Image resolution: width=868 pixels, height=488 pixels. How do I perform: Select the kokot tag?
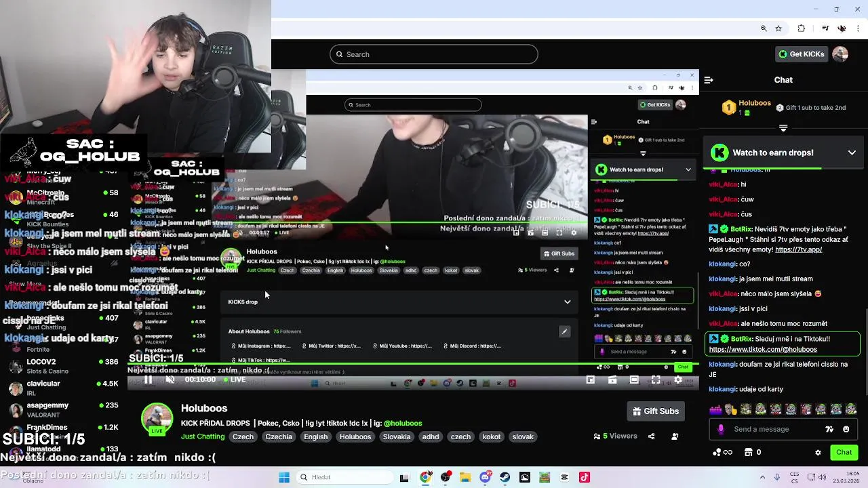click(492, 436)
